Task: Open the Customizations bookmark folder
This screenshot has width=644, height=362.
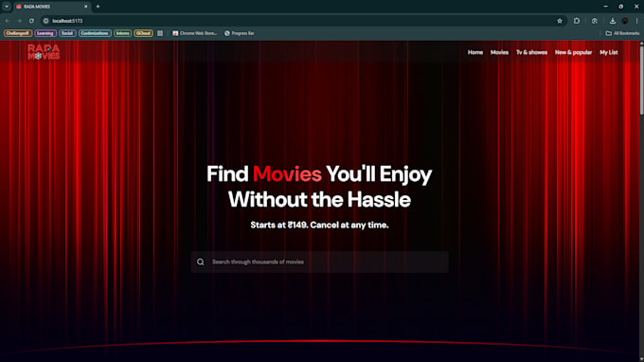Action: 95,33
